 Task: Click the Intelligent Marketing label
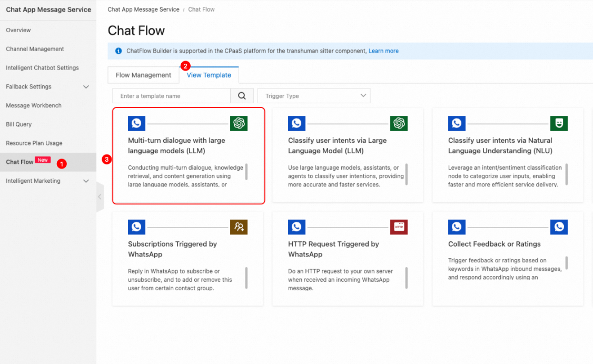(33, 181)
